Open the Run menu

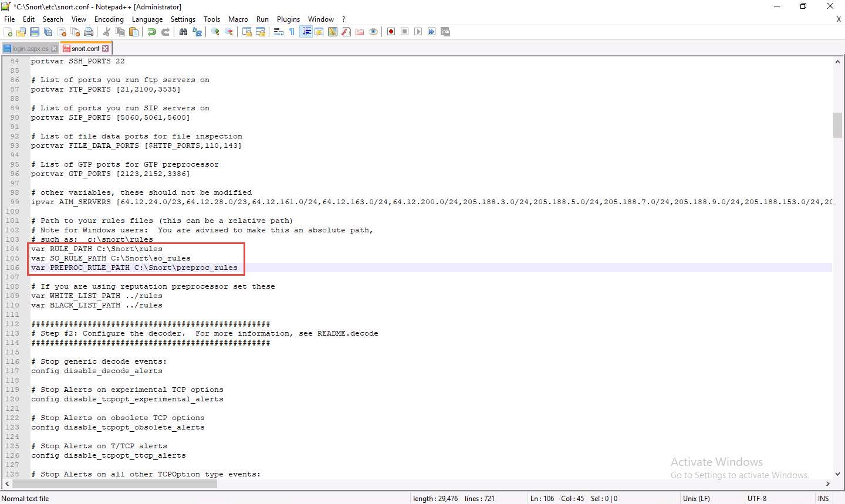coord(262,19)
